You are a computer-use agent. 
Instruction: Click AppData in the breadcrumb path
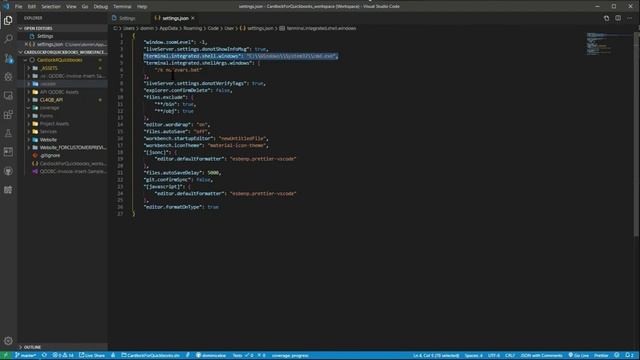tap(169, 28)
